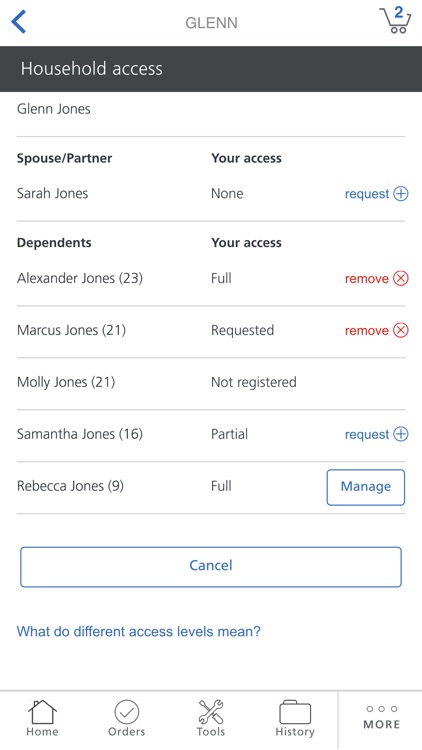Open 'What do different access levels mean?' link
The width and height of the screenshot is (422, 750).
[x=139, y=631]
